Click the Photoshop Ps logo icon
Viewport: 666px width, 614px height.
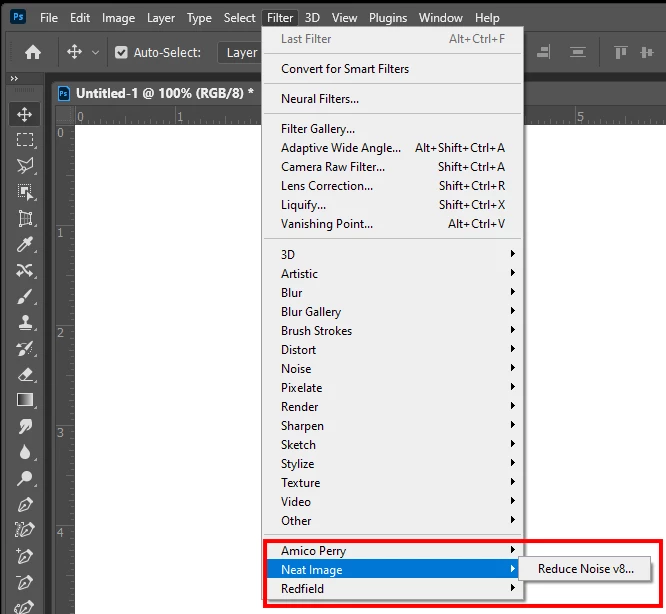point(18,17)
